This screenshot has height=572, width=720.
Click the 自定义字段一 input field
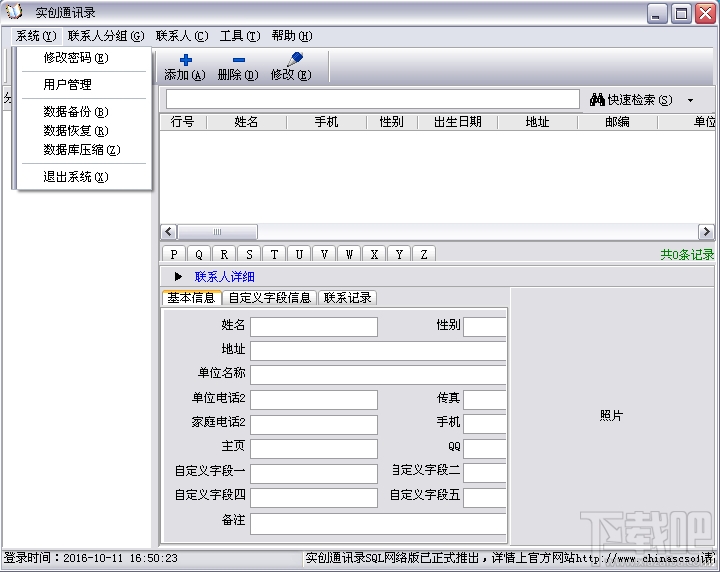pos(314,473)
